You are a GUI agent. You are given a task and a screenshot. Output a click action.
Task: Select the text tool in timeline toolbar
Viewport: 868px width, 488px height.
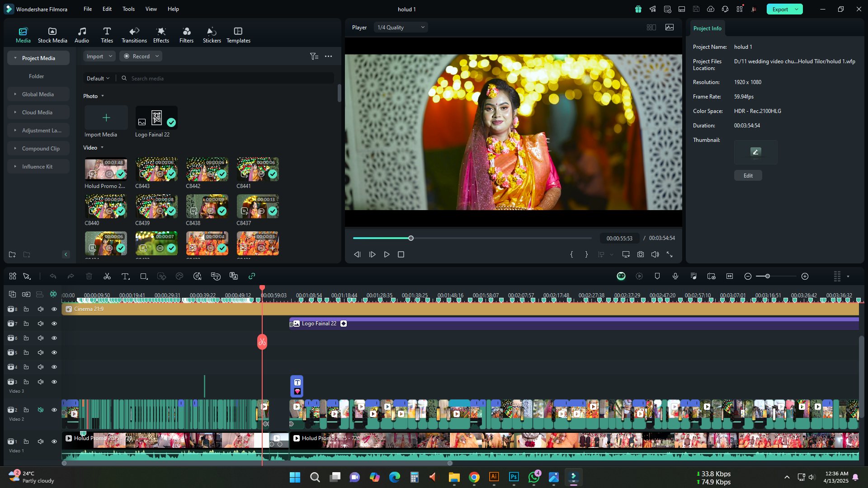(125, 276)
